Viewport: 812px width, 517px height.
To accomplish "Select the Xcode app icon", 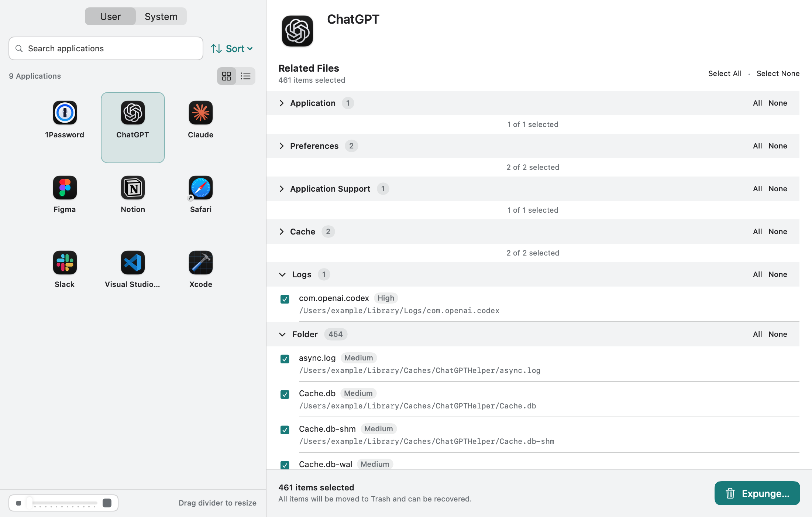I will [x=201, y=263].
